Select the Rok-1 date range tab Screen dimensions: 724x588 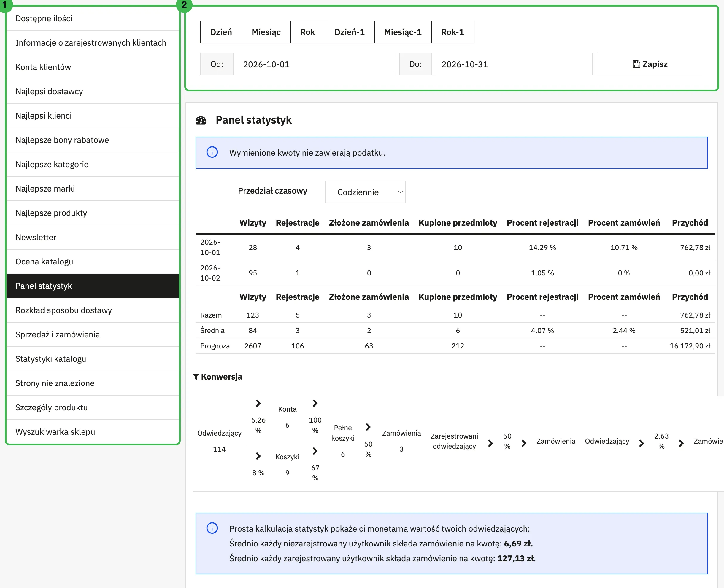coord(452,32)
